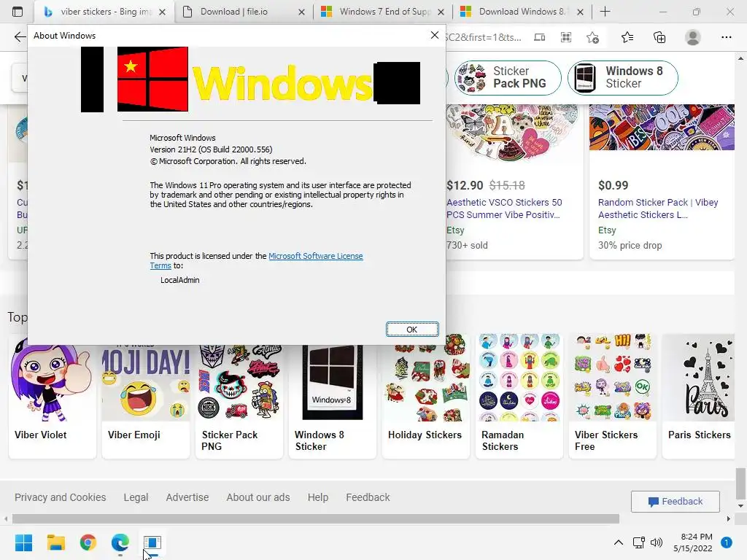Select Sticker Pack PNG suggestion chip
Screen dimensions: 747x560
(x=508, y=77)
